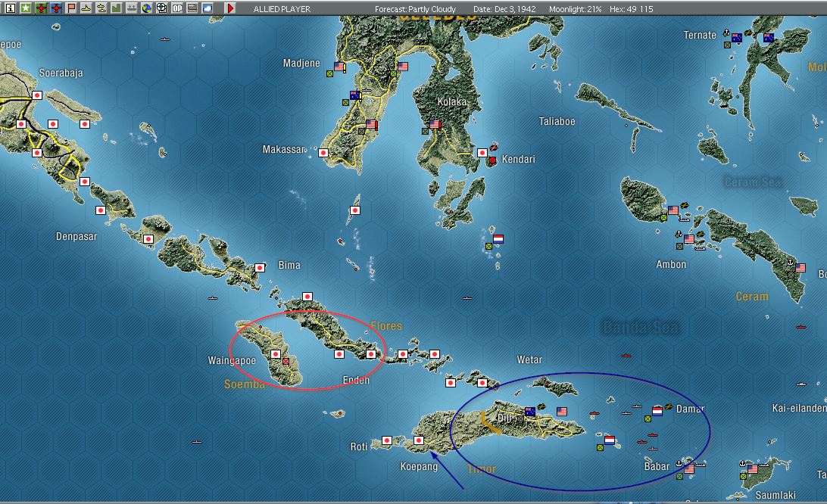Click the orange flag toolbar icon
The image size is (827, 504).
71,8
